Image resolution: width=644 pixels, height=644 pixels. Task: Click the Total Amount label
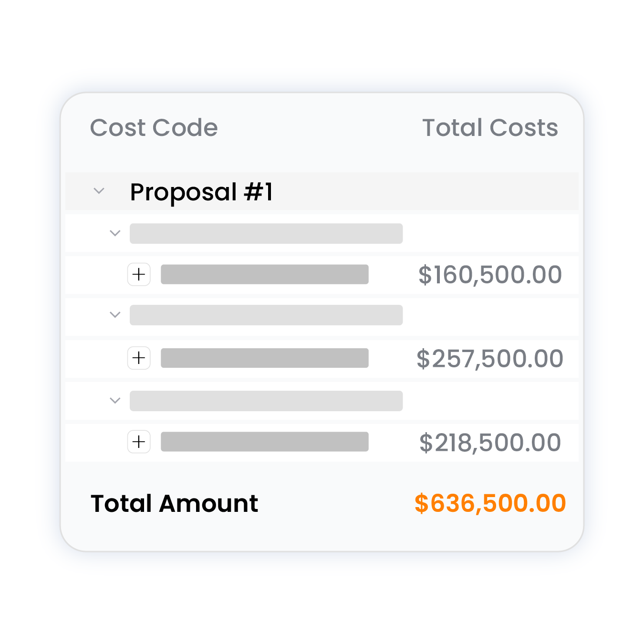point(174,503)
